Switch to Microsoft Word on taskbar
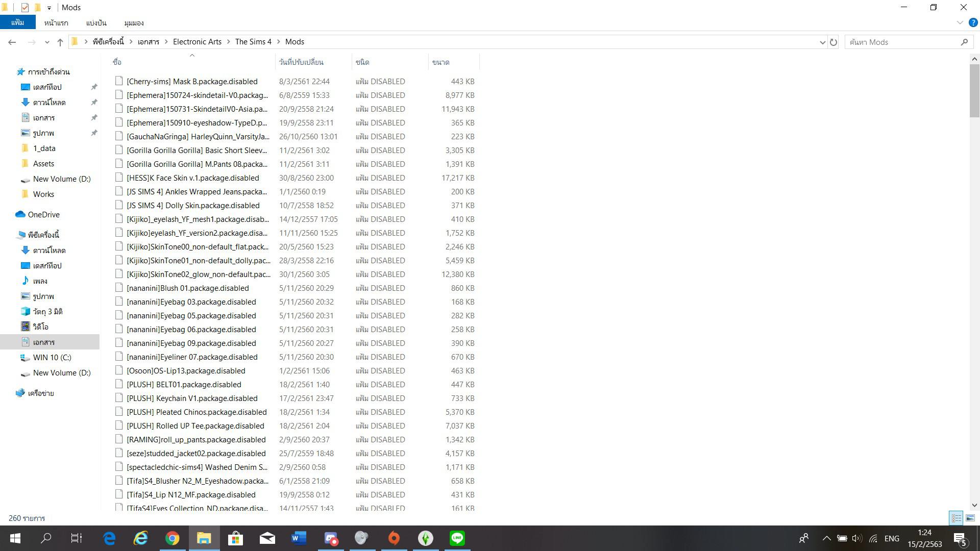The image size is (980, 551). pos(299,538)
